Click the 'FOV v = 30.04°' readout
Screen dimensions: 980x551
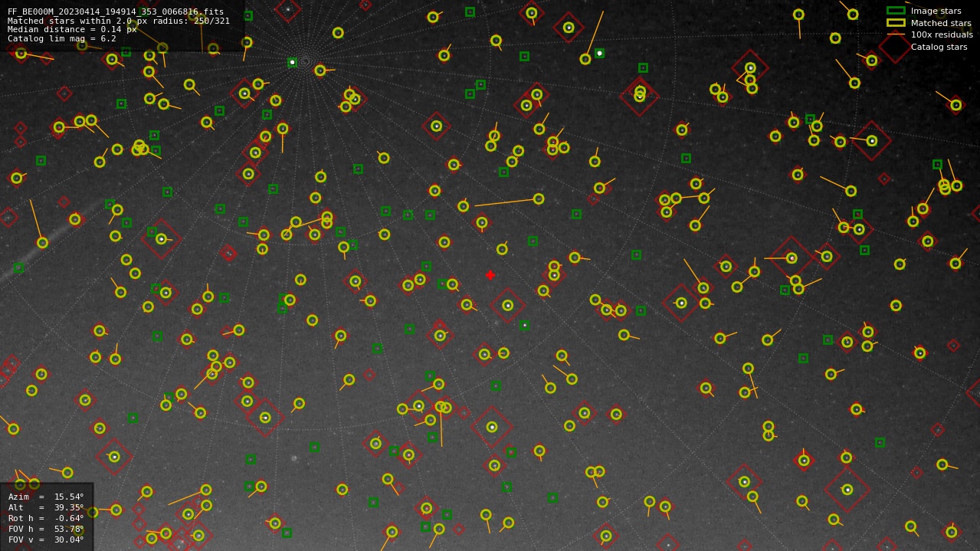click(x=46, y=540)
